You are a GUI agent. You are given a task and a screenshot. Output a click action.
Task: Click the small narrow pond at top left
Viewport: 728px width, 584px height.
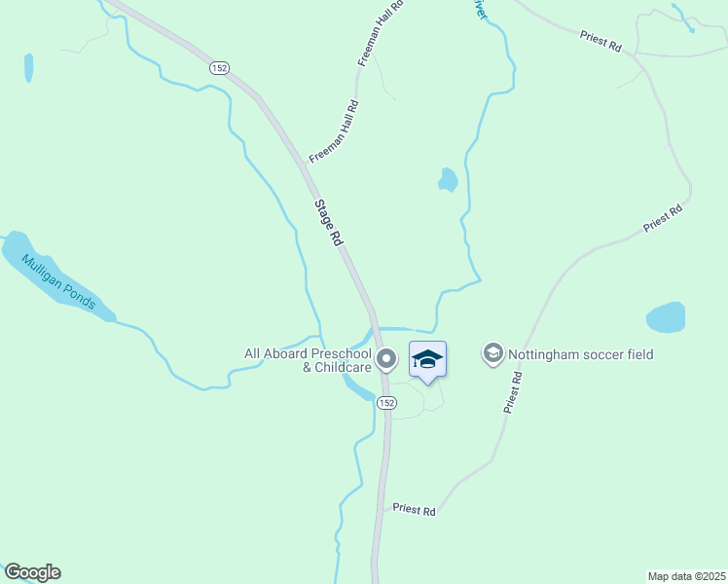[x=29, y=68]
